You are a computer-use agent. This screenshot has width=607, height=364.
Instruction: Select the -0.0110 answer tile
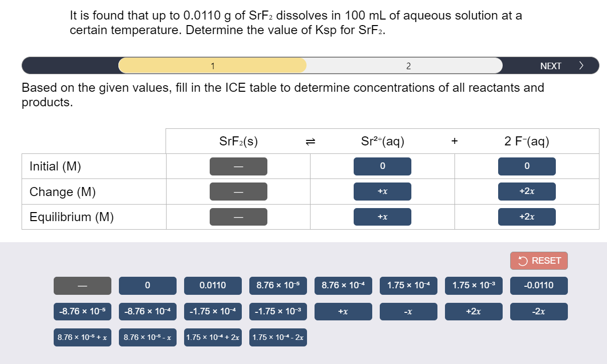pyautogui.click(x=539, y=285)
